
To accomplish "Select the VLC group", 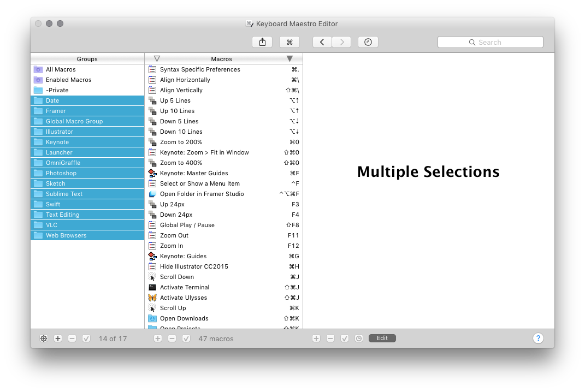I will pos(87,225).
